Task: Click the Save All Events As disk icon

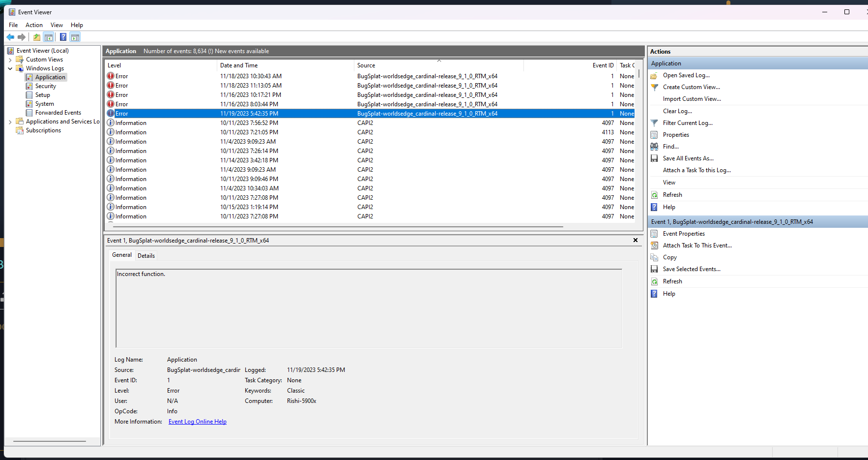Action: coord(654,158)
